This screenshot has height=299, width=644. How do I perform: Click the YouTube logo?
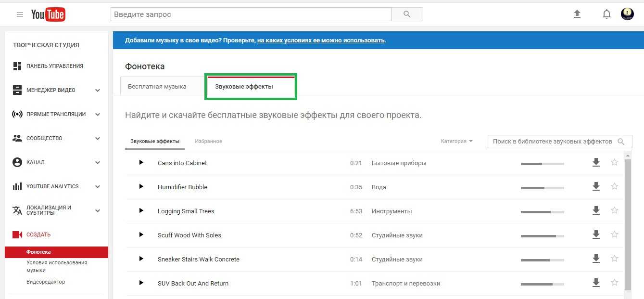(x=48, y=14)
